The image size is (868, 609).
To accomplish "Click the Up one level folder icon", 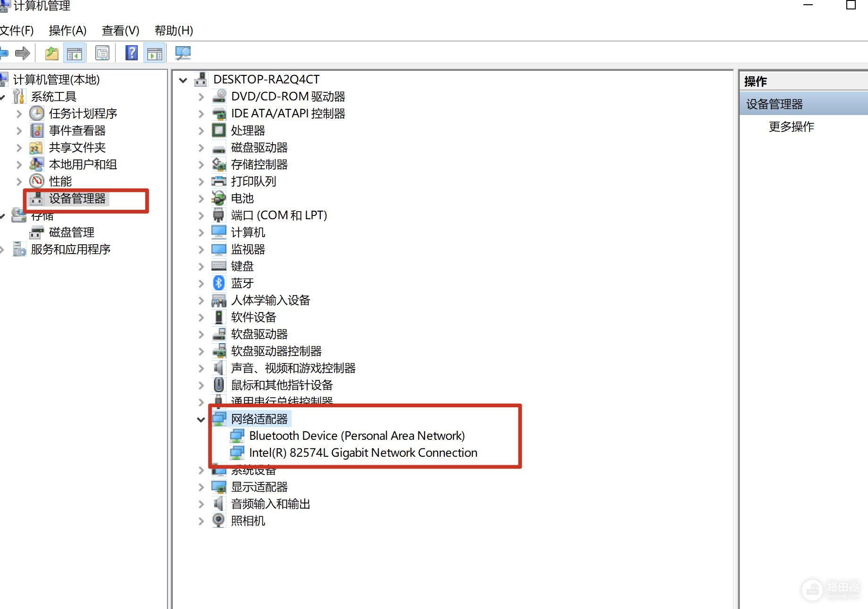I will tap(52, 53).
